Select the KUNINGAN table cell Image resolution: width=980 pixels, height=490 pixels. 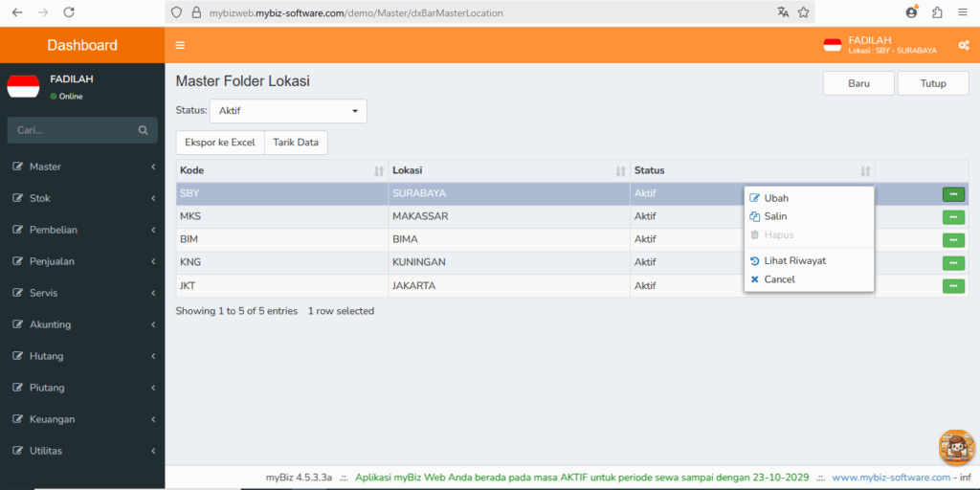coord(509,262)
